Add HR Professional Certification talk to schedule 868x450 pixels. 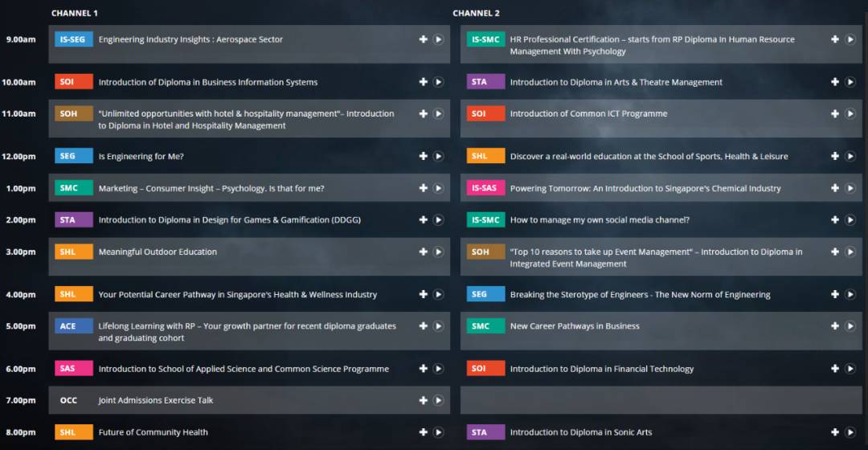[x=835, y=39]
